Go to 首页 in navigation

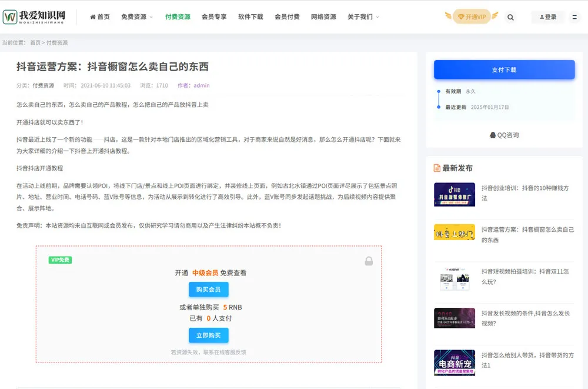[x=103, y=17]
